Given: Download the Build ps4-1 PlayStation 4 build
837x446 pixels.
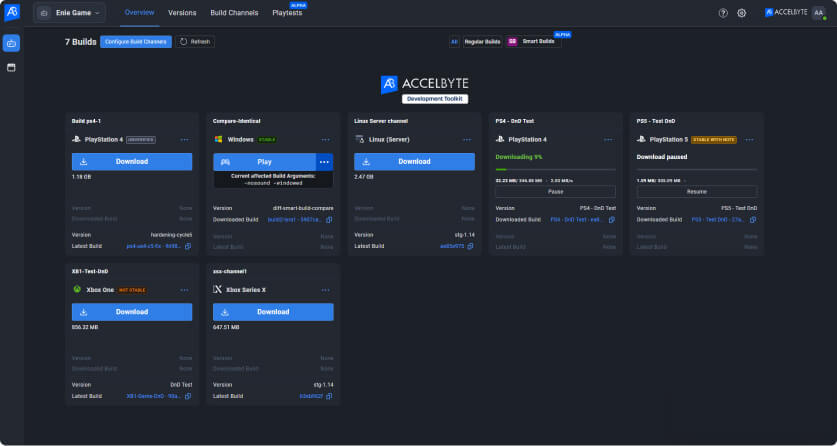Looking at the screenshot, I should (132, 162).
